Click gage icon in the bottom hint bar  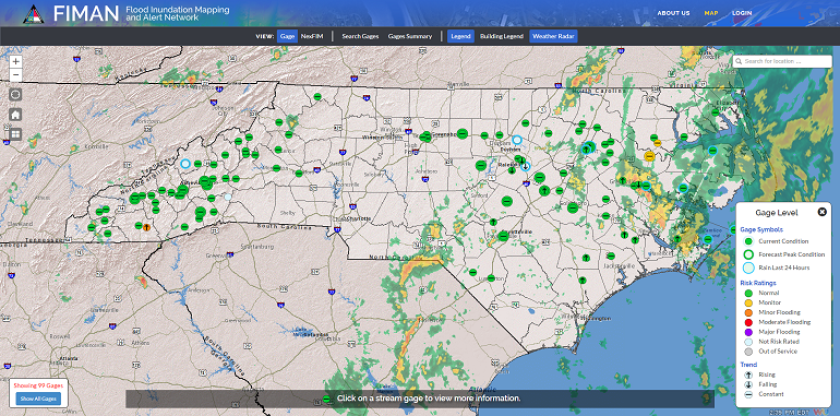(x=326, y=398)
